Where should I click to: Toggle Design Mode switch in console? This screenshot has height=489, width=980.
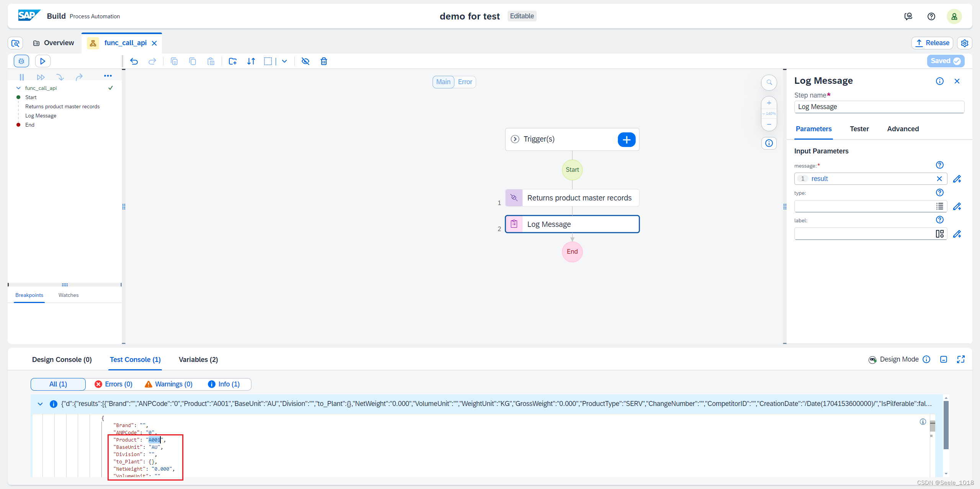tap(872, 360)
